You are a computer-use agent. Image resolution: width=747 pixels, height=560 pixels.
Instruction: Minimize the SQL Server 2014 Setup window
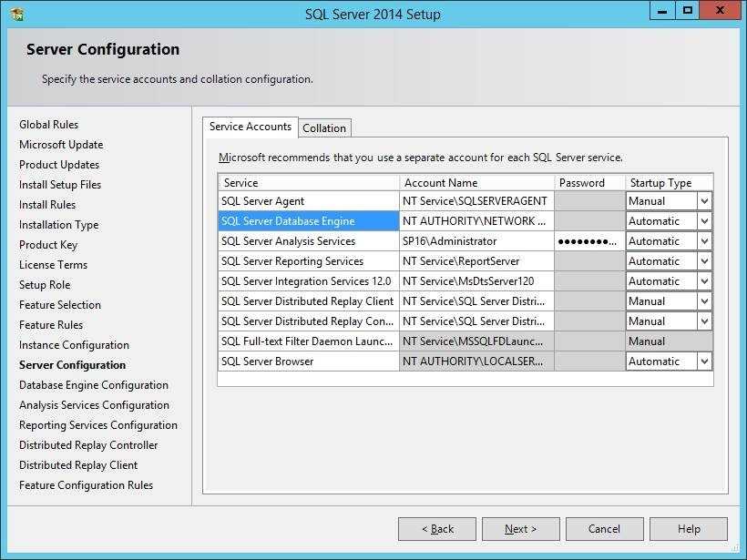(x=662, y=11)
